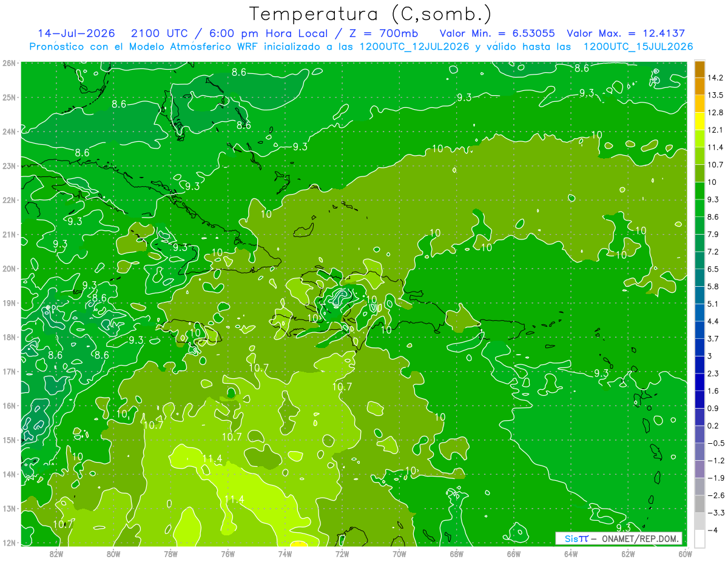This screenshot has height=562, width=728.
Task: Click latitude axis label '24N'
Action: 8,132
